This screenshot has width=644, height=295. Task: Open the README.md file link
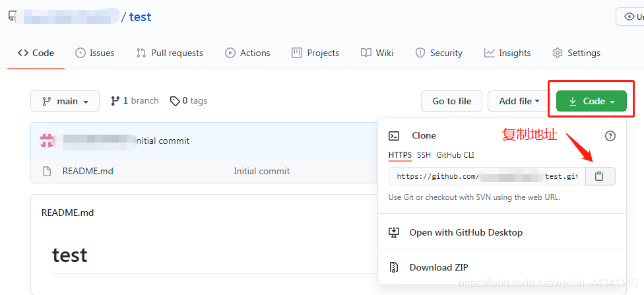tap(88, 171)
